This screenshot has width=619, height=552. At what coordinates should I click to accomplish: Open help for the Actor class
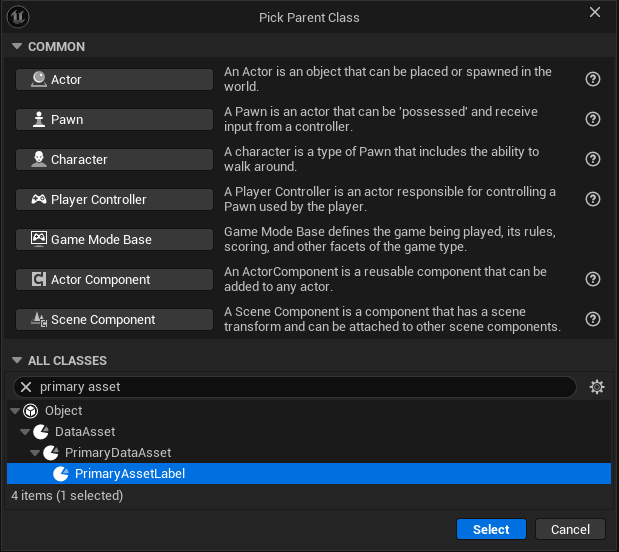(593, 79)
